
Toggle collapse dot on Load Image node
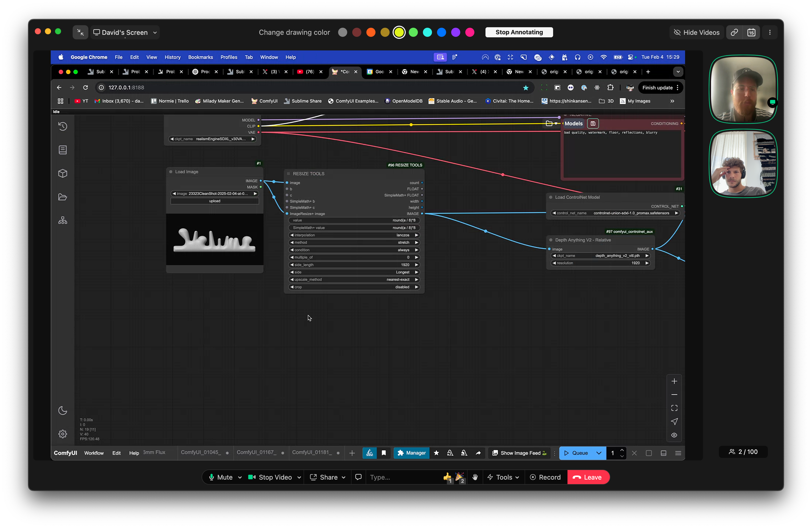coord(171,171)
